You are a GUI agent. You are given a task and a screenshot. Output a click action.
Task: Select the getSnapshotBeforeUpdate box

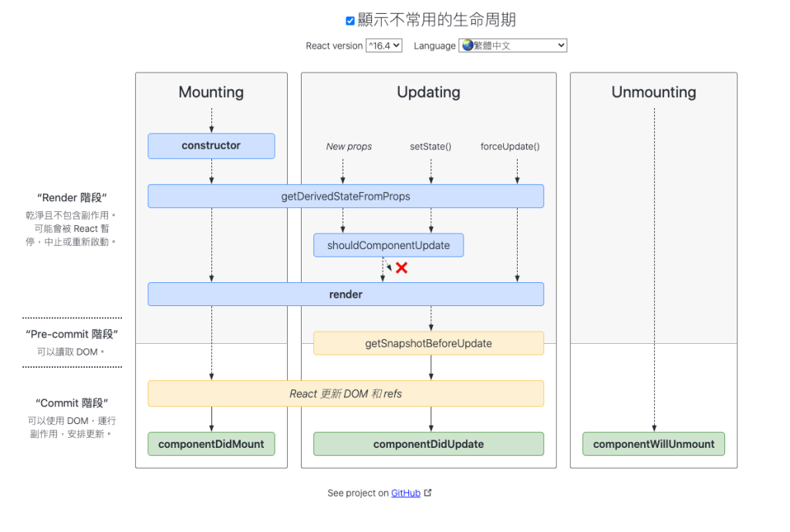tap(428, 343)
